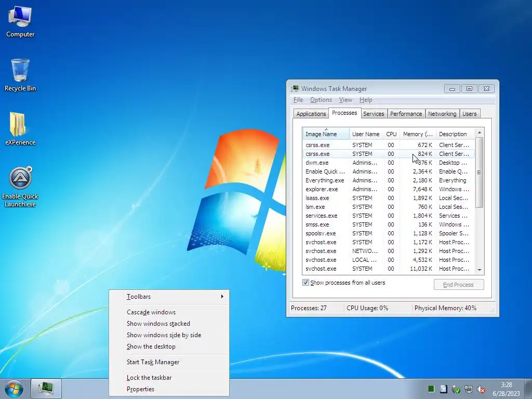Click the tray icon next to the CPU meter
Viewport: 532px width, 399px height.
point(444,389)
